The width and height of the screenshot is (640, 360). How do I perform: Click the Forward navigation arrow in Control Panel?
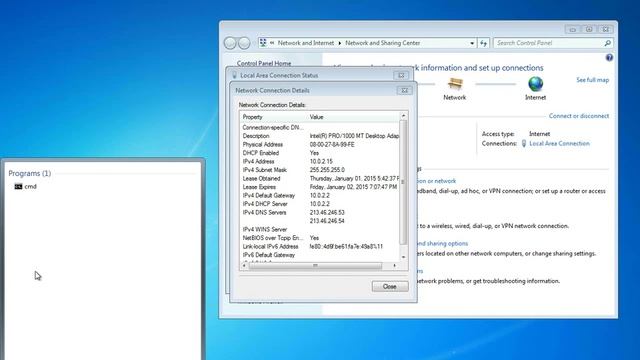pos(244,43)
